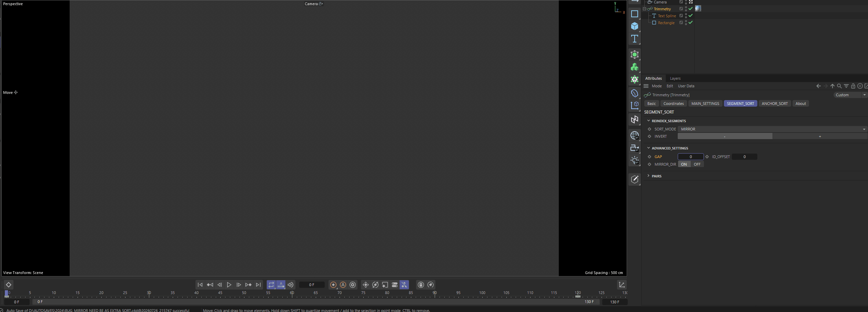The width and height of the screenshot is (868, 312).
Task: Open the SORT_MODE dropdown showing MIRROR
Action: (x=772, y=129)
